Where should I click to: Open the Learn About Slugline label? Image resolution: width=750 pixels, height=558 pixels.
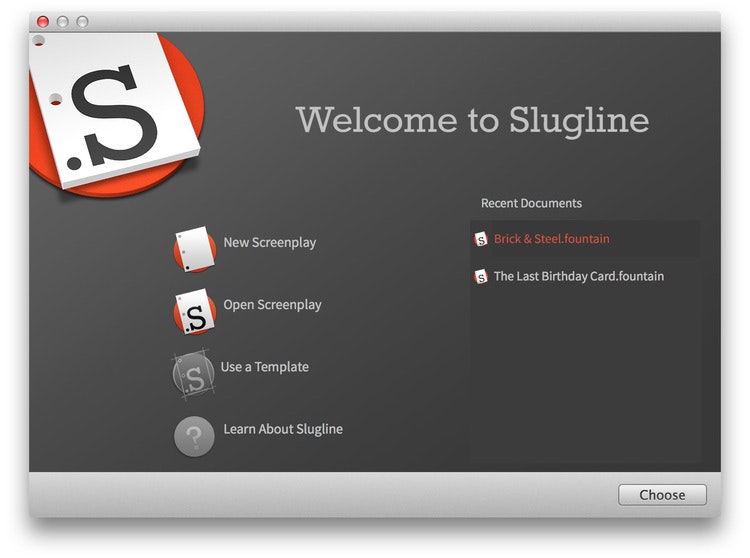(283, 429)
